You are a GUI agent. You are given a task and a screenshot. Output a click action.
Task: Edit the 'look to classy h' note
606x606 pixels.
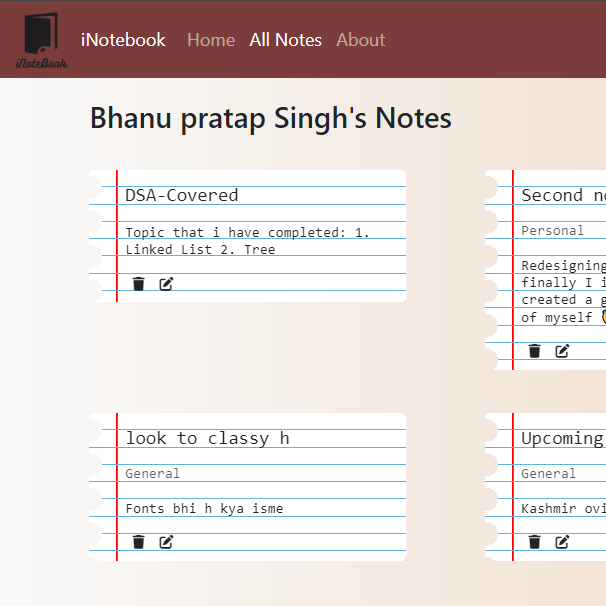pos(166,542)
